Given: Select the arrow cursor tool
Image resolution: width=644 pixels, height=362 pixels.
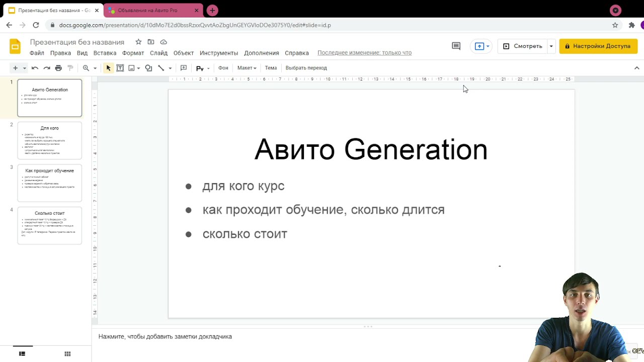Looking at the screenshot, I should click(x=108, y=68).
